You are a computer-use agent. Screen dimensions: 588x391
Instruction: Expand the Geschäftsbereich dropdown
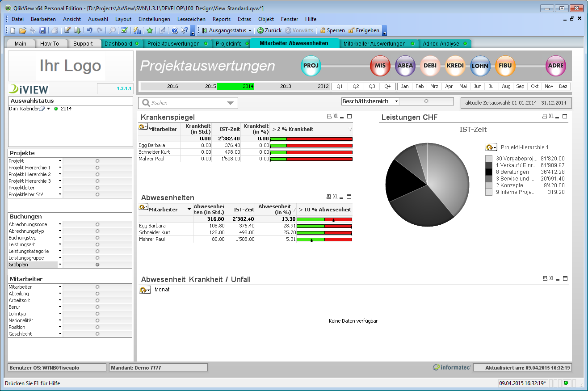tap(396, 101)
